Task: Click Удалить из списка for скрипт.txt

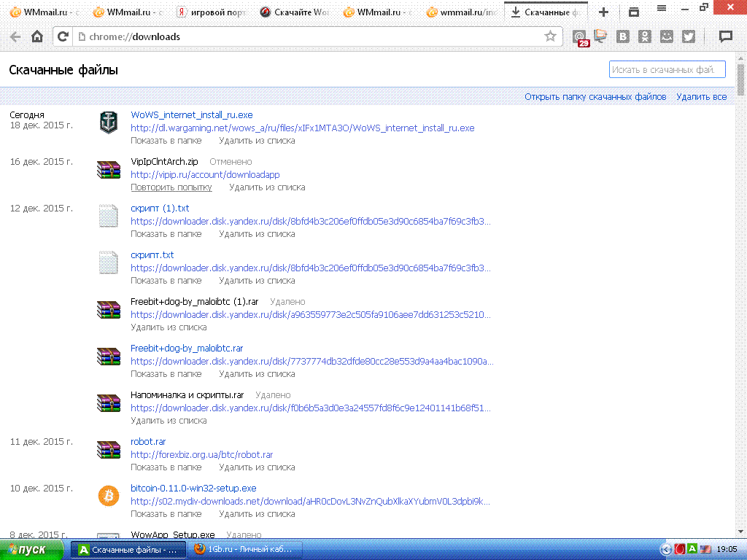Action: [257, 281]
